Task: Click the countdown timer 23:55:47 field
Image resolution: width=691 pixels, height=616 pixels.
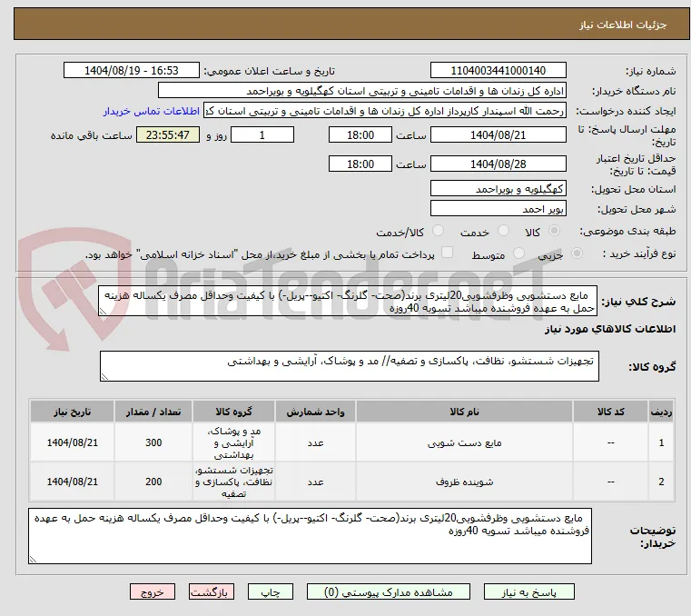Action: click(167, 135)
